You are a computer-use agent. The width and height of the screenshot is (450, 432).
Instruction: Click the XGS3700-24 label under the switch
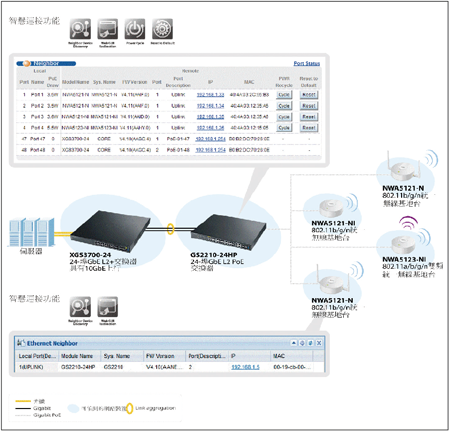90,255
